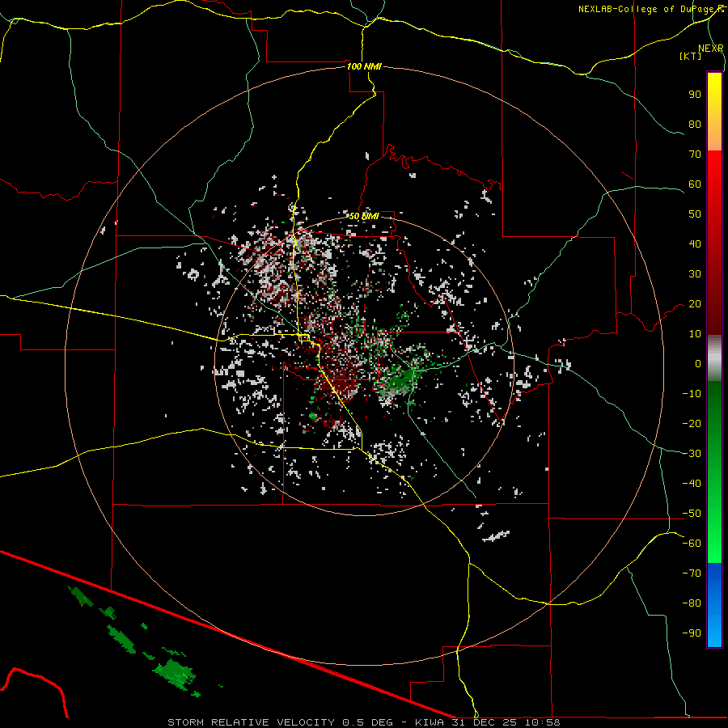Select the "10" velocity scale label
This screenshot has width=728, height=728.
pos(695,334)
